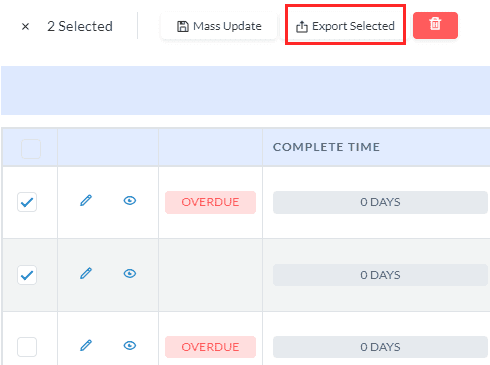490x365 pixels.
Task: Click the Export Selected button
Action: pos(345,26)
